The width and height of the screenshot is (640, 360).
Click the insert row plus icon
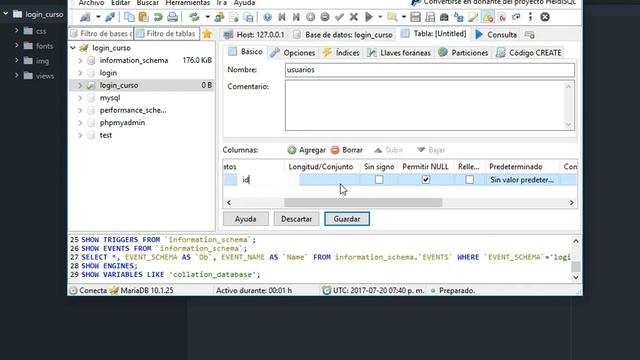click(x=310, y=17)
